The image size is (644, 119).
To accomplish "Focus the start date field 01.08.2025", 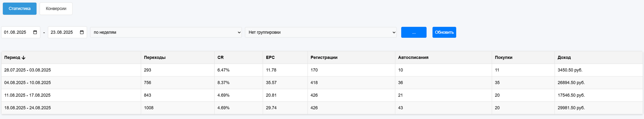I will [x=21, y=32].
